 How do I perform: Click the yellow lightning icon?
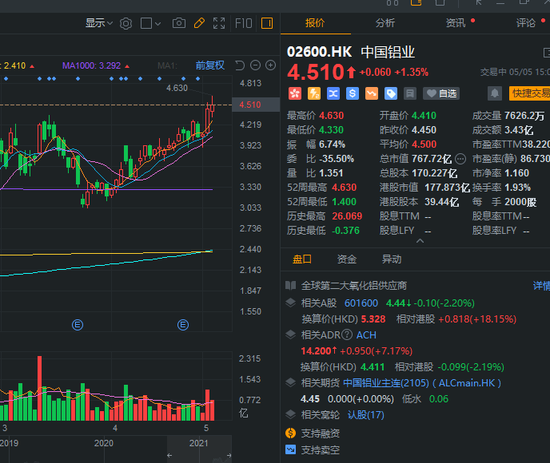314,94
